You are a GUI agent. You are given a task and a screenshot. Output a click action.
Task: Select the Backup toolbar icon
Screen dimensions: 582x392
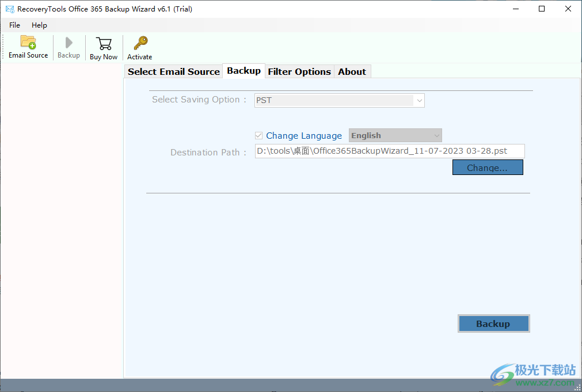pyautogui.click(x=69, y=47)
